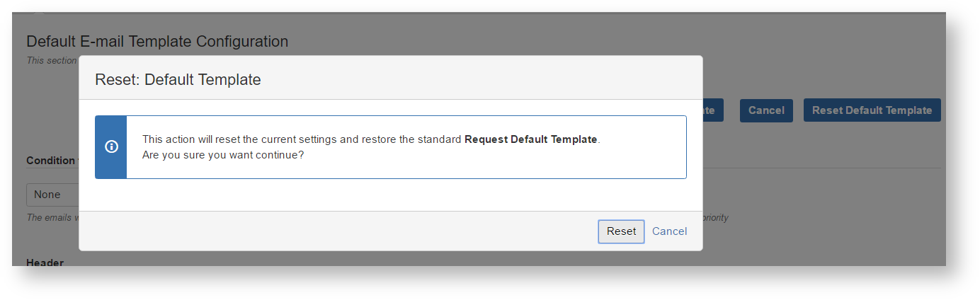Select the bold 'Request Default Template' text
The image size is (980, 300).
(530, 139)
